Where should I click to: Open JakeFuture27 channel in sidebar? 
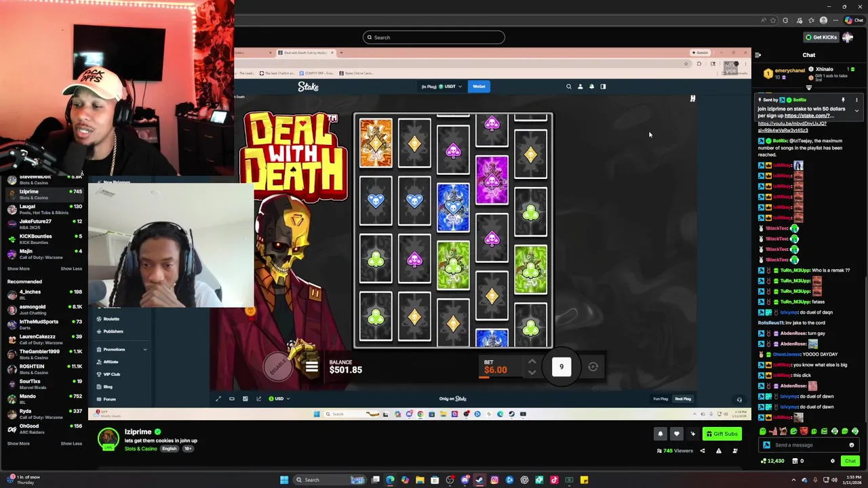pos(43,224)
